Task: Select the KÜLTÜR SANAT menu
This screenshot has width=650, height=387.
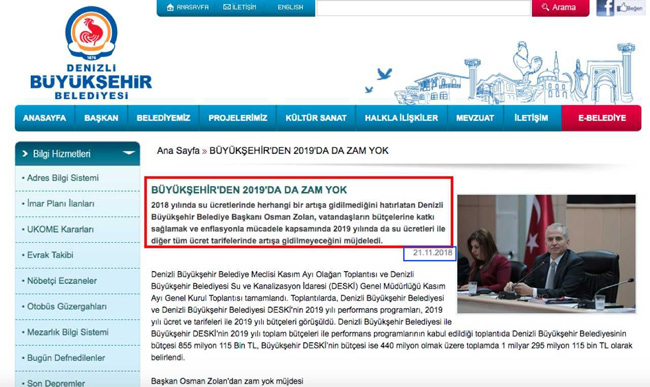Action: tap(316, 118)
